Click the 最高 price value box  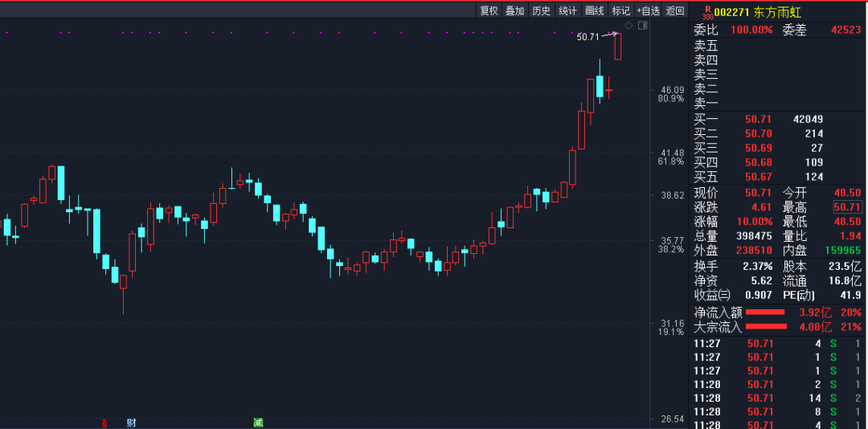pyautogui.click(x=848, y=207)
